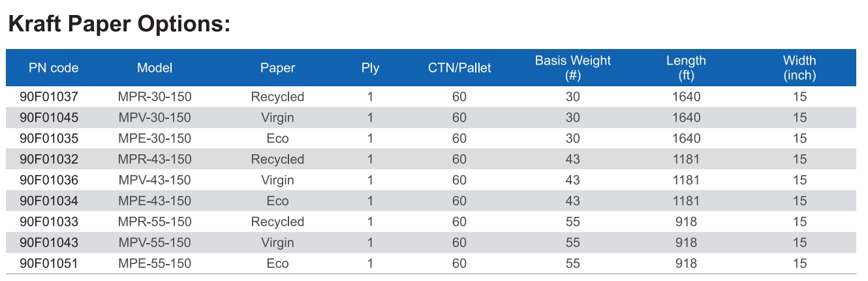The width and height of the screenshot is (868, 281).
Task: Click the PN code column header
Action: point(54,68)
